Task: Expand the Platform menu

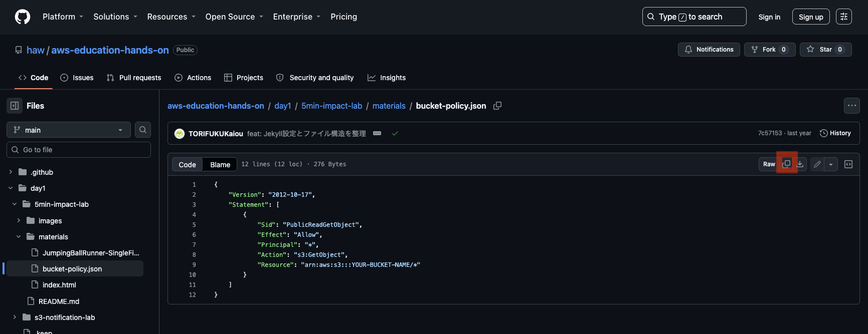Action: click(x=63, y=17)
